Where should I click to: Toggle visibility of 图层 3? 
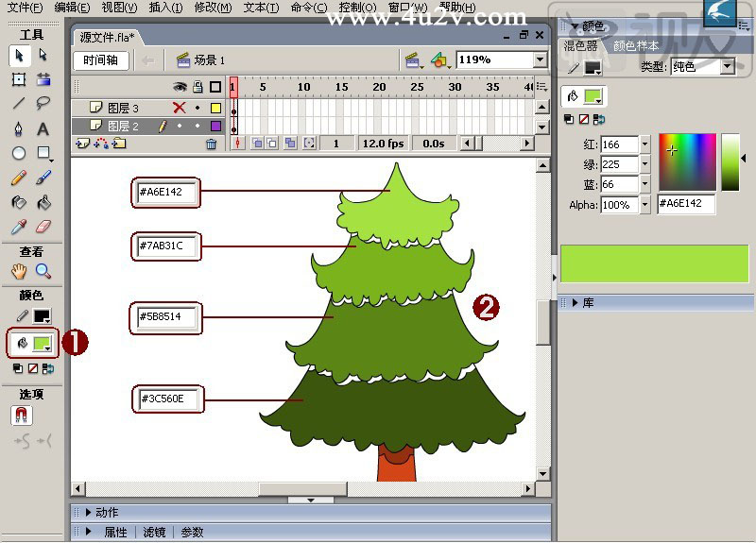[x=179, y=108]
